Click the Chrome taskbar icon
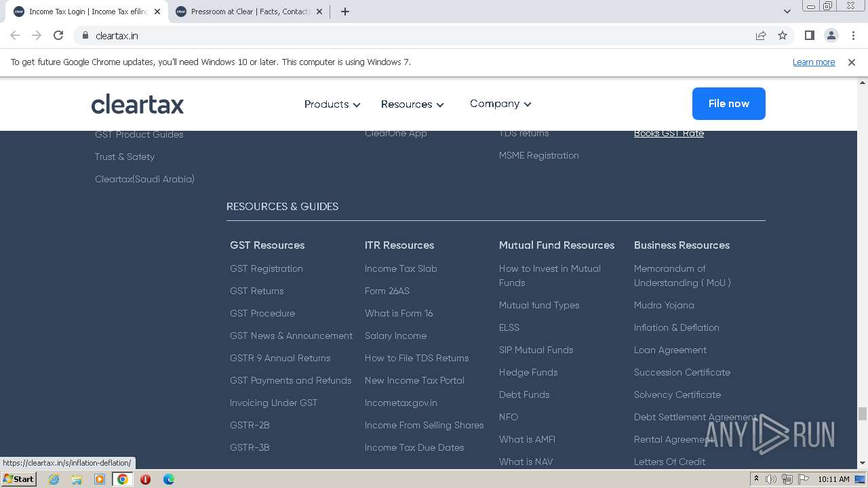868x488 pixels. click(x=122, y=479)
